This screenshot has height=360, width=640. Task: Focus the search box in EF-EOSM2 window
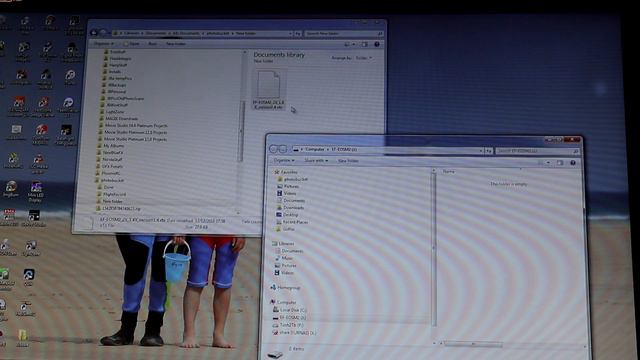tap(537, 151)
